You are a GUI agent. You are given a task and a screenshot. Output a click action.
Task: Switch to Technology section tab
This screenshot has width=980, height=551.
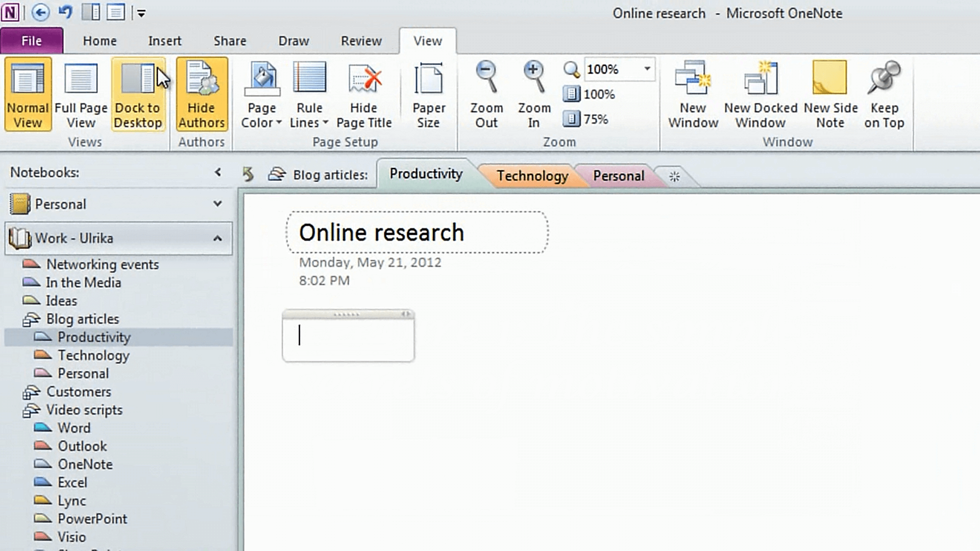point(532,176)
